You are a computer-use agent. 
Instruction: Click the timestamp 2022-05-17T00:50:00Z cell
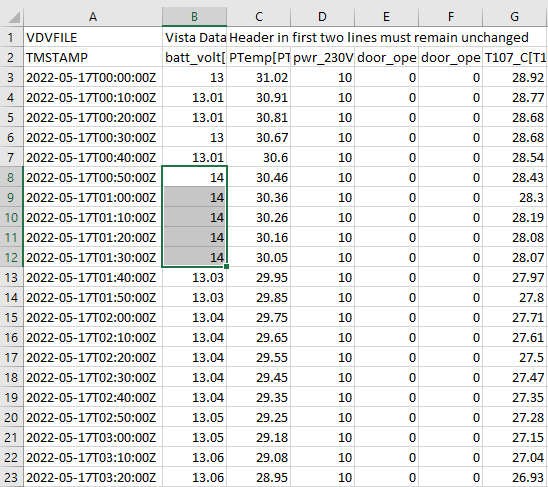click(93, 177)
